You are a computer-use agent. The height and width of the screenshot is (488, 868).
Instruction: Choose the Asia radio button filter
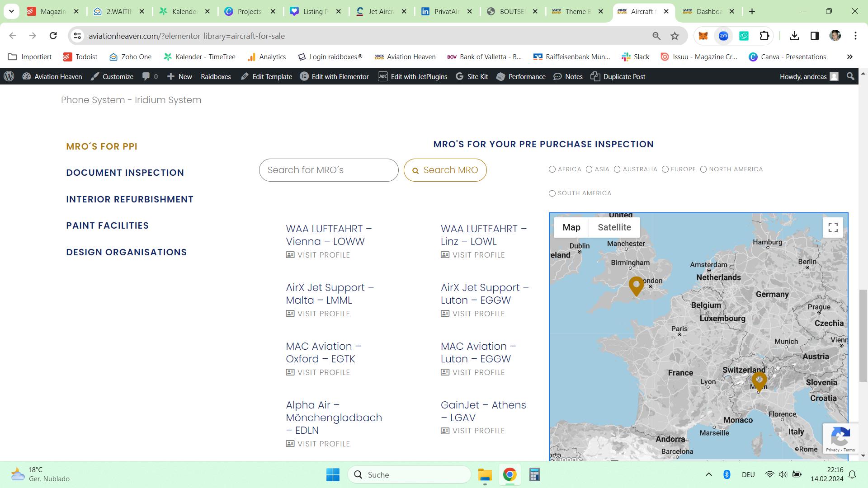click(589, 169)
